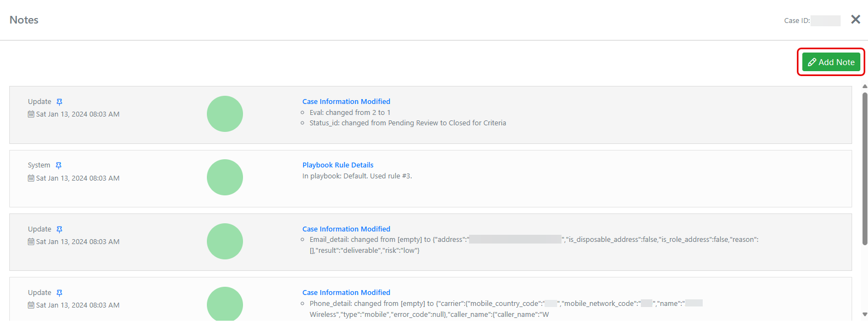Click calendar icon on the Eval update note
The height and width of the screenshot is (330, 868).
[x=31, y=114]
